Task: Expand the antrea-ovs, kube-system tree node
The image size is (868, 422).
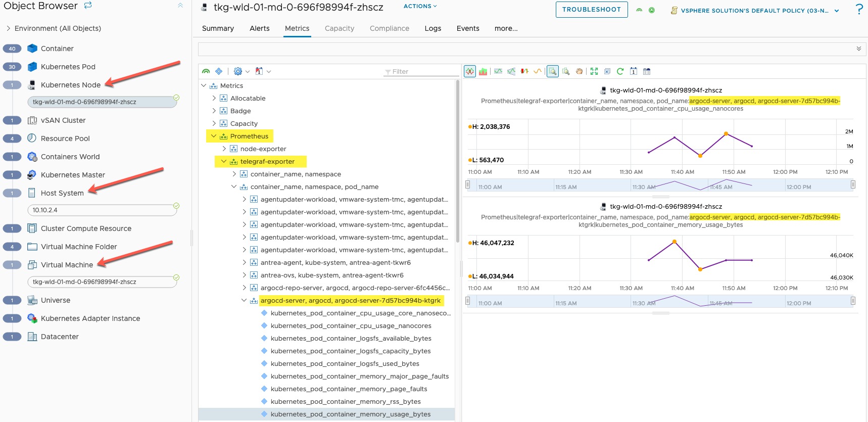Action: 244,275
